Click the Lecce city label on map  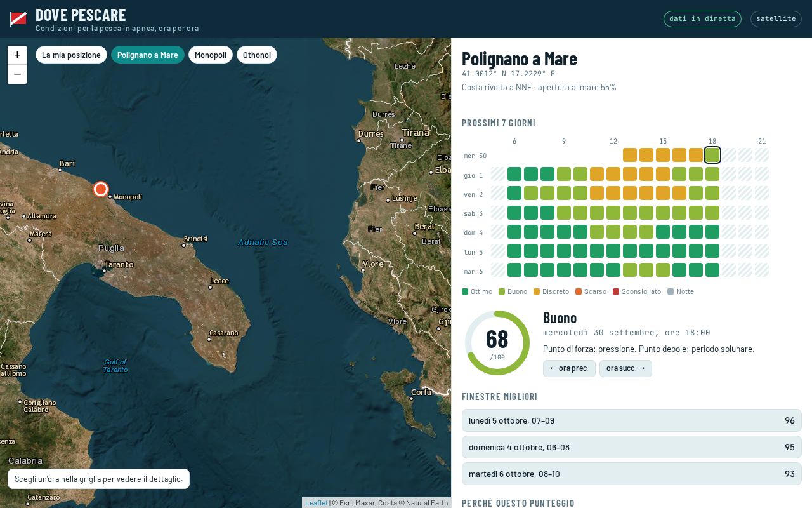tap(219, 281)
